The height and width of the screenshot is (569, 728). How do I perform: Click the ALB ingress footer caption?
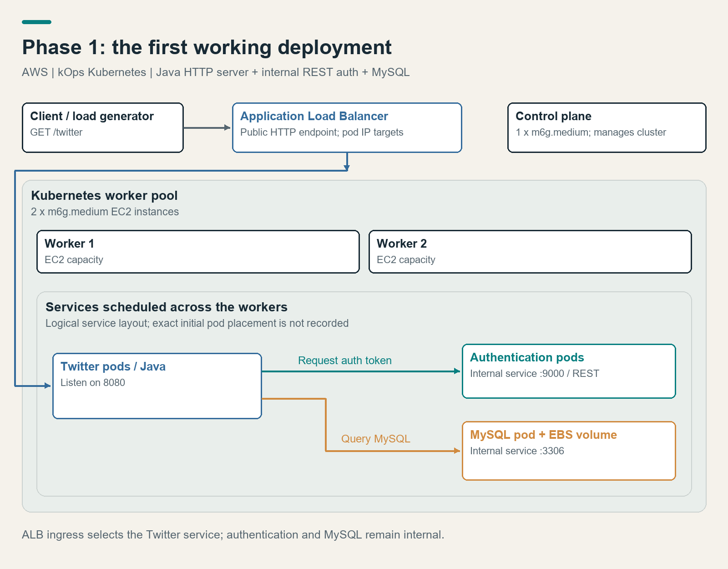(x=233, y=535)
